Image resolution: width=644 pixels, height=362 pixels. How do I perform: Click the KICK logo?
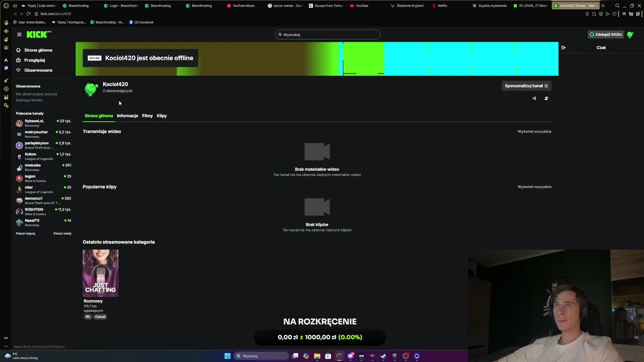[38, 34]
